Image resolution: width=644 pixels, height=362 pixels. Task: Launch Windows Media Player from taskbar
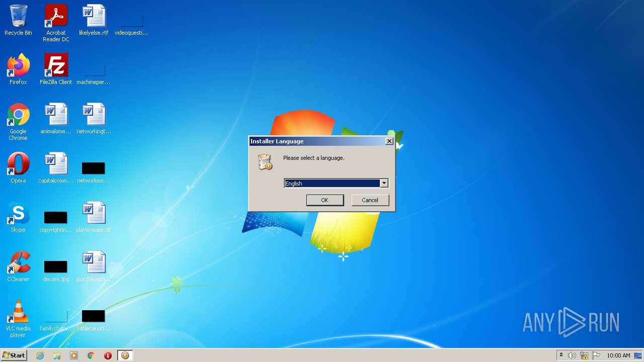74,355
